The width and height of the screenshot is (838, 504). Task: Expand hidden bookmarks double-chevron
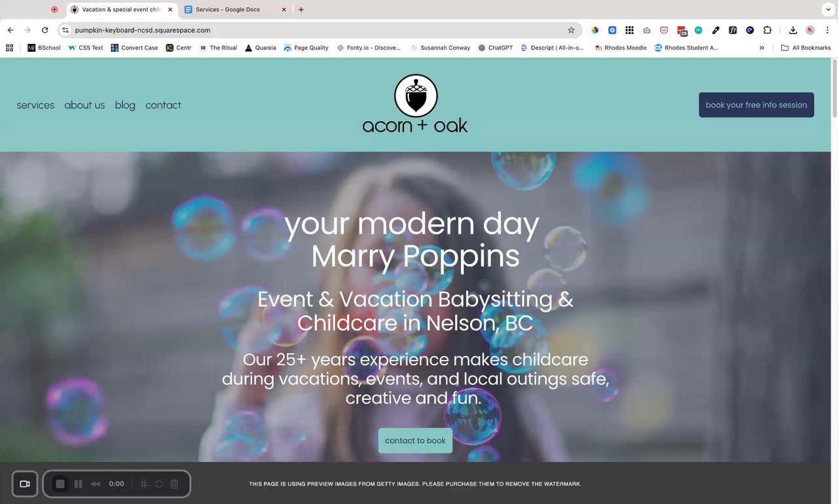[x=761, y=48]
